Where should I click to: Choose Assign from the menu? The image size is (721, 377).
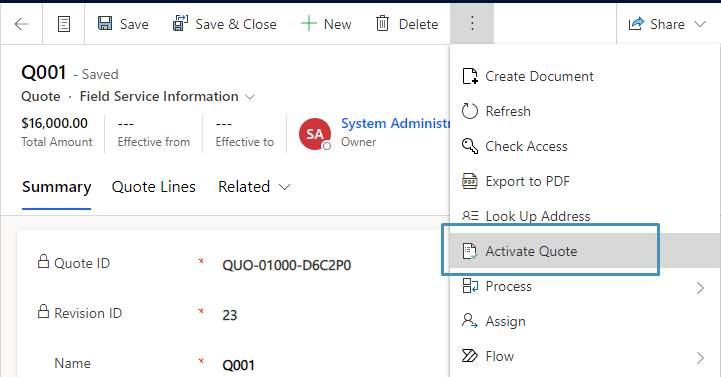pyautogui.click(x=585, y=321)
